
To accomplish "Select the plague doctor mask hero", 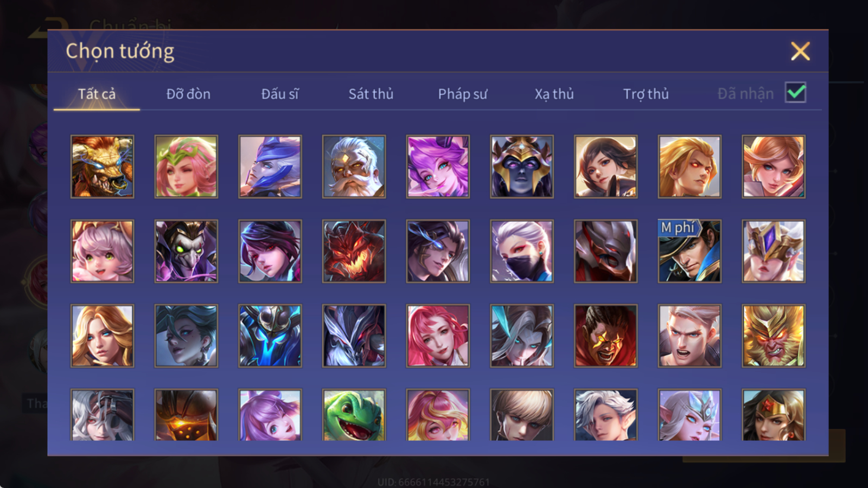I will tap(186, 251).
